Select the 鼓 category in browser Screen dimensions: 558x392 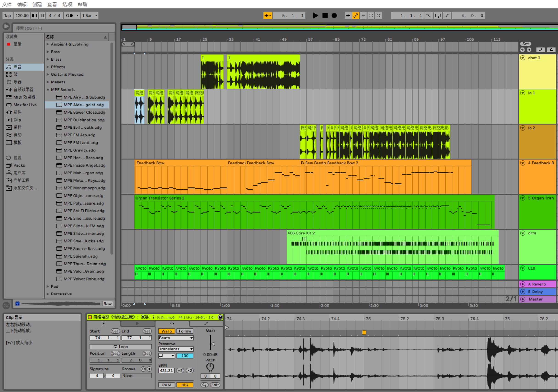click(24, 74)
